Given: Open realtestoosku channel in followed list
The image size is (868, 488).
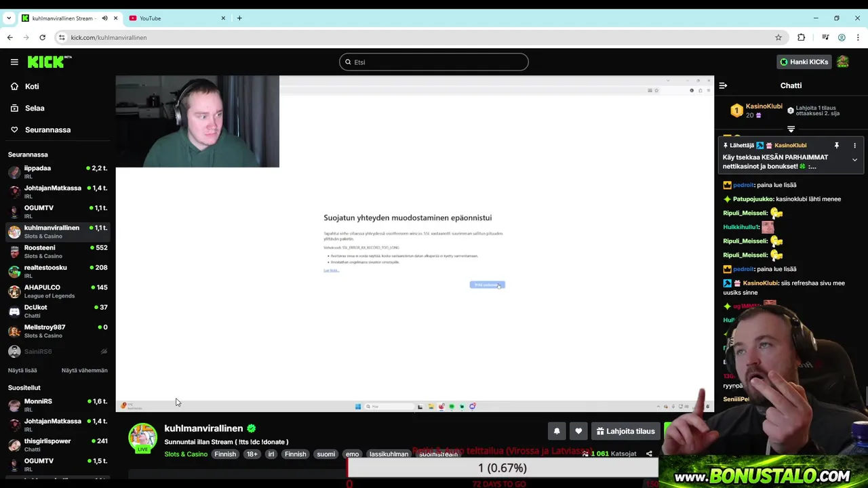Looking at the screenshot, I should [58, 271].
